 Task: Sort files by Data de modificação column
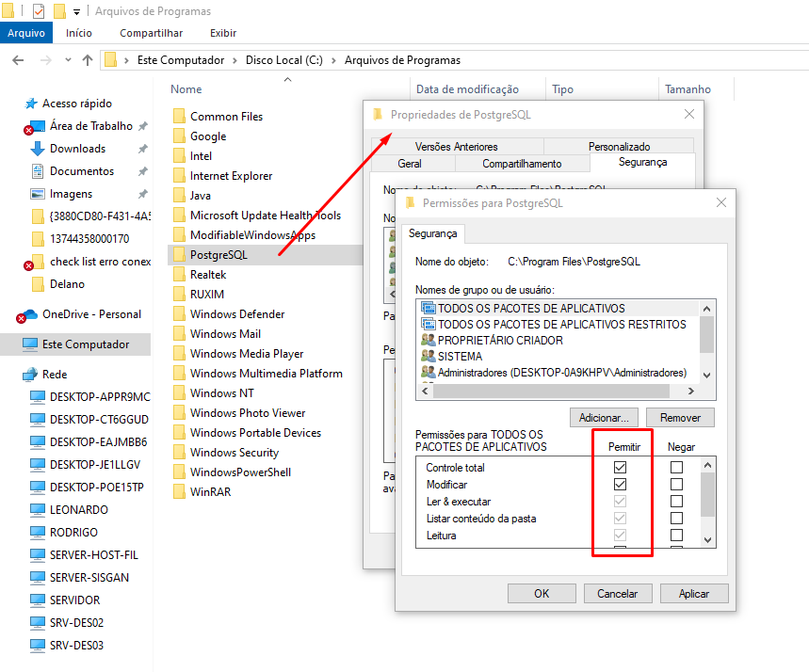pyautogui.click(x=467, y=89)
